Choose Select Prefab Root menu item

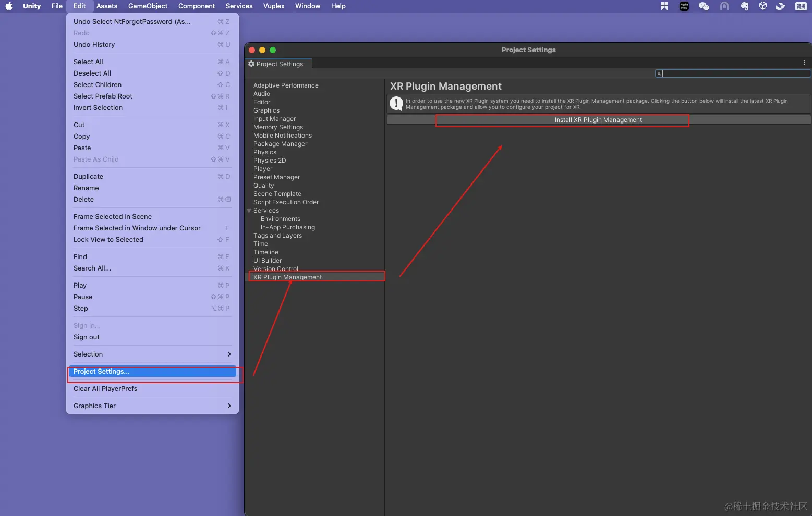pos(152,96)
